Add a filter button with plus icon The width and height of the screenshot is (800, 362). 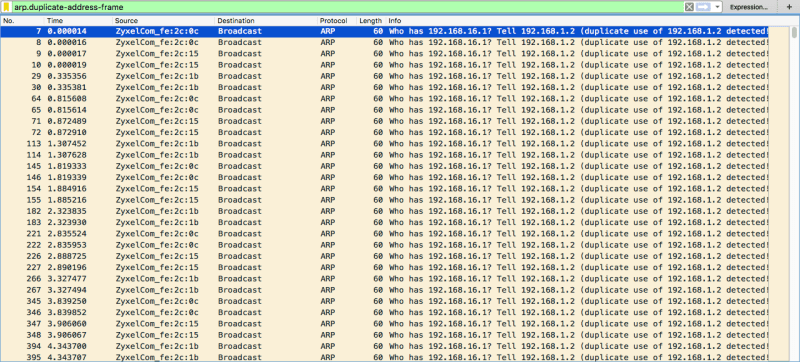tap(788, 8)
